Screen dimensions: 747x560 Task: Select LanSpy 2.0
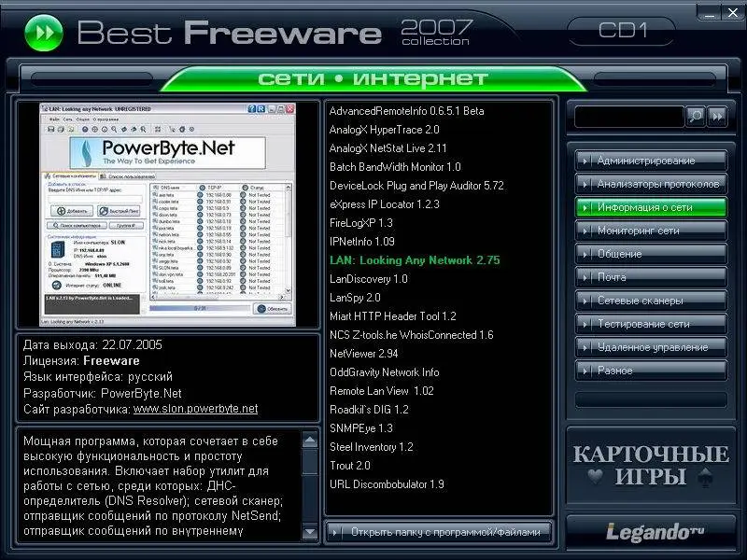(355, 298)
